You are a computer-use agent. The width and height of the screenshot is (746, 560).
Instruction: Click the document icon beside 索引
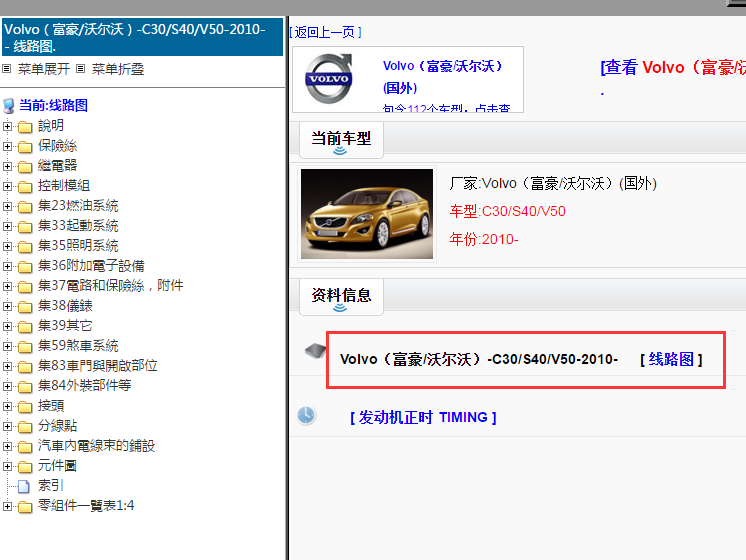coord(23,486)
